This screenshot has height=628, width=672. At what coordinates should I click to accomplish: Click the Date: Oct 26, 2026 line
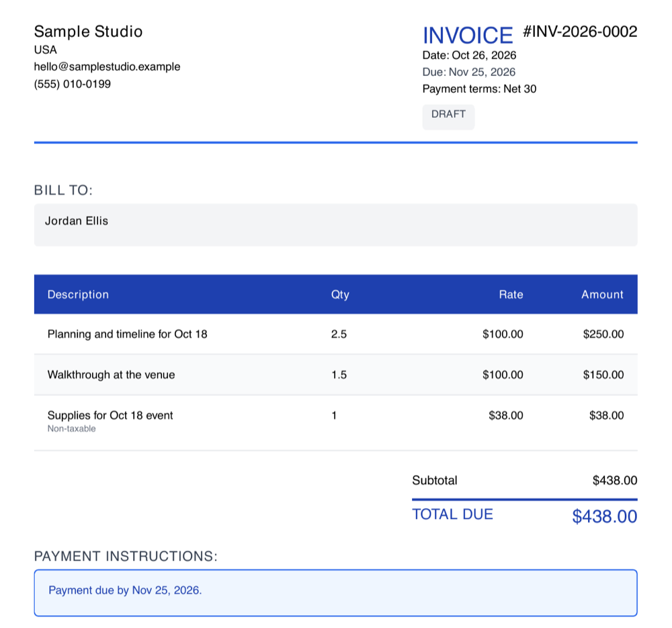(x=469, y=55)
